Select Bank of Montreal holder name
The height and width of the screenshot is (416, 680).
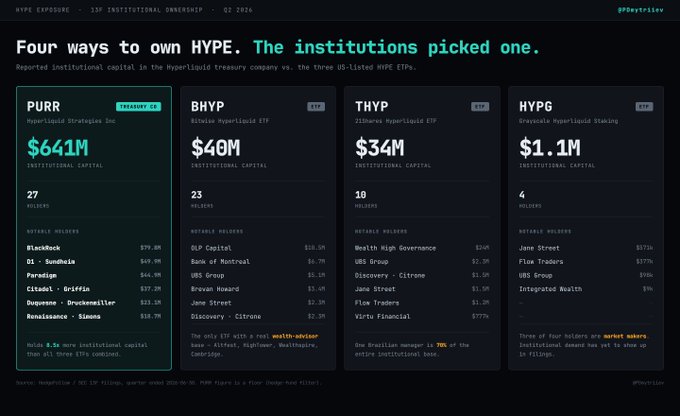tap(220, 262)
